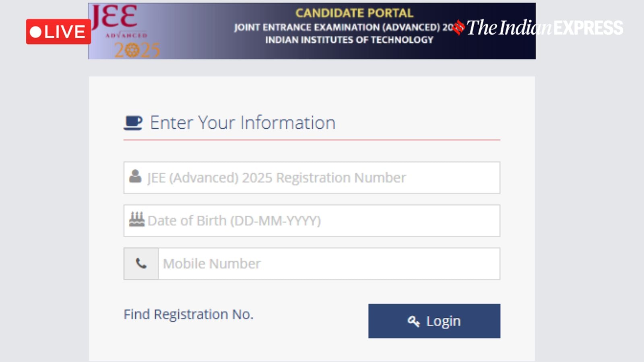Click the Enter Your Information heading
This screenshot has height=362, width=644.
(x=242, y=123)
